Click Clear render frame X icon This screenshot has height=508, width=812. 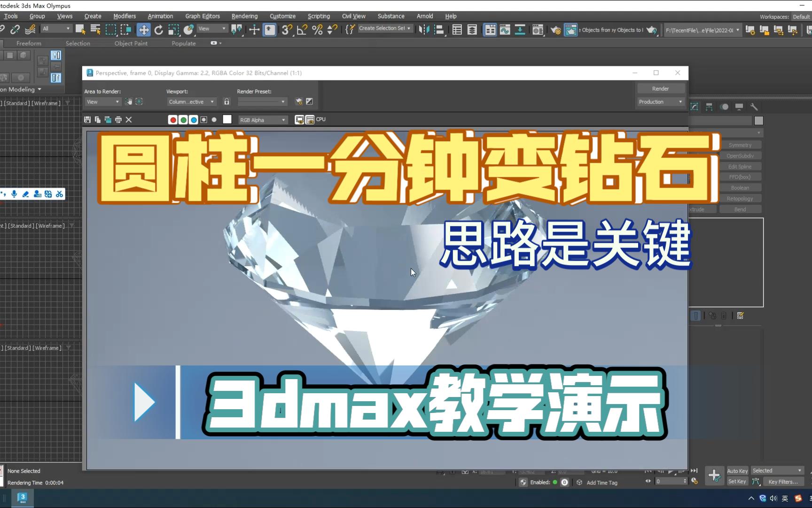click(129, 120)
